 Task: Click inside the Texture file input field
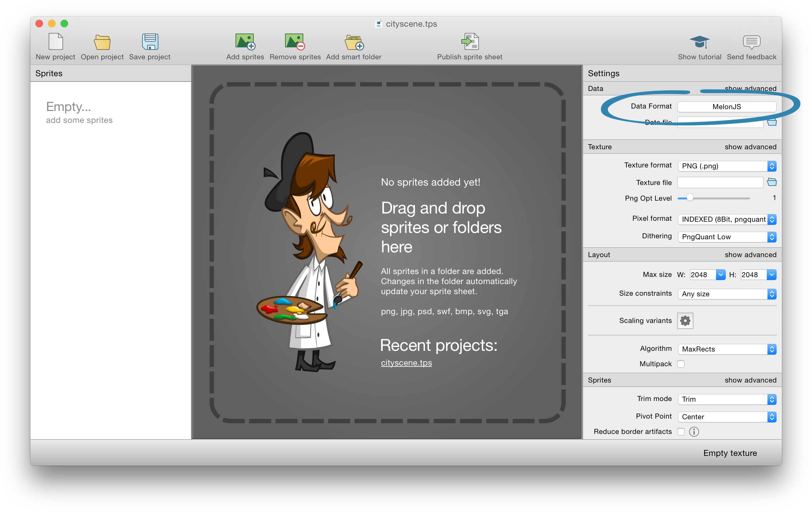pyautogui.click(x=720, y=182)
